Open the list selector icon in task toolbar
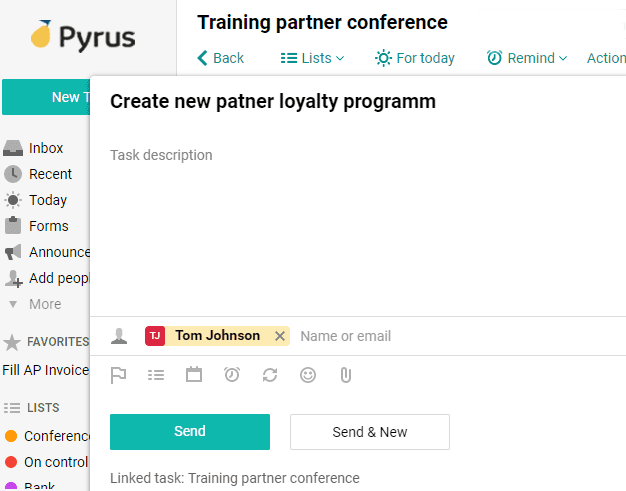 coord(156,375)
